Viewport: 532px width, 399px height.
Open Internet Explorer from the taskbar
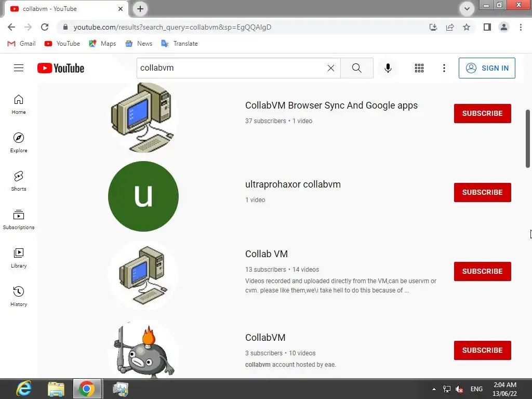pyautogui.click(x=24, y=389)
